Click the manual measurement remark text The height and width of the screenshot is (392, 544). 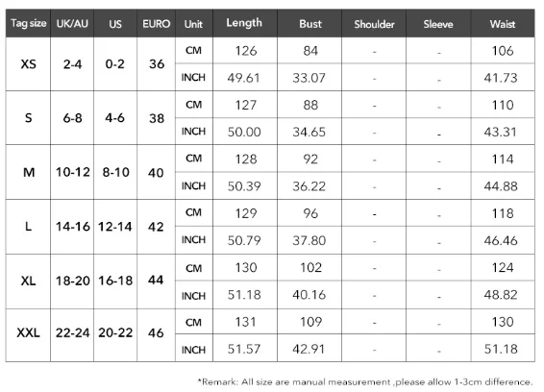click(x=365, y=382)
